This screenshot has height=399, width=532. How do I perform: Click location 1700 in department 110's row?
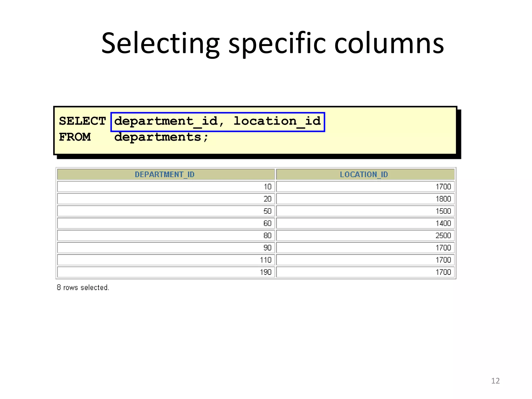click(x=365, y=260)
